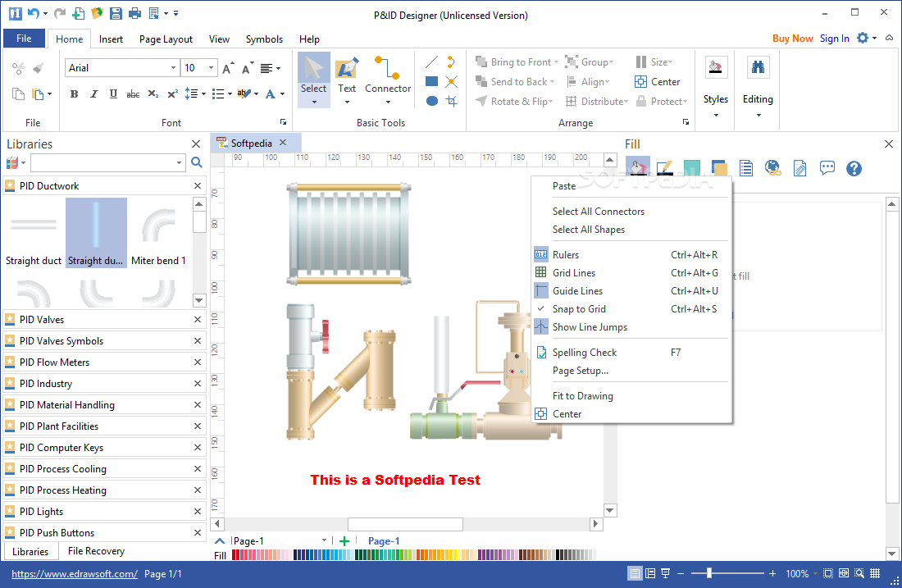Toggle grid view icon in status bar

(875, 573)
